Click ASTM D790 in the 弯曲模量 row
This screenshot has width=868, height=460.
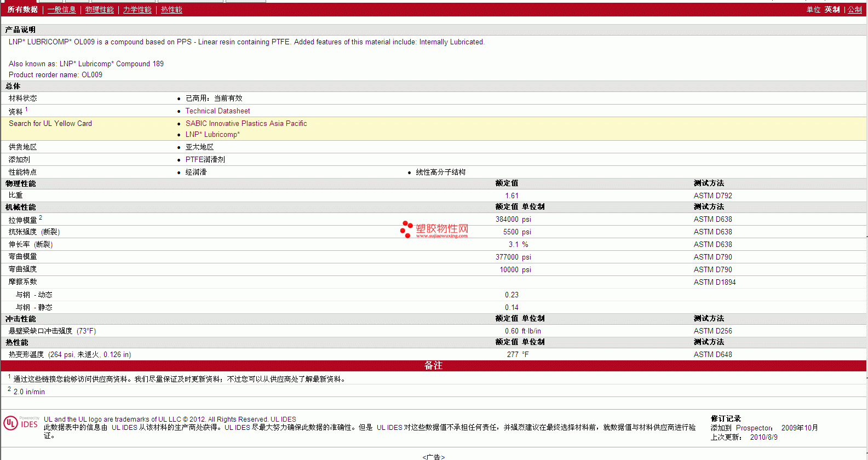coord(713,257)
